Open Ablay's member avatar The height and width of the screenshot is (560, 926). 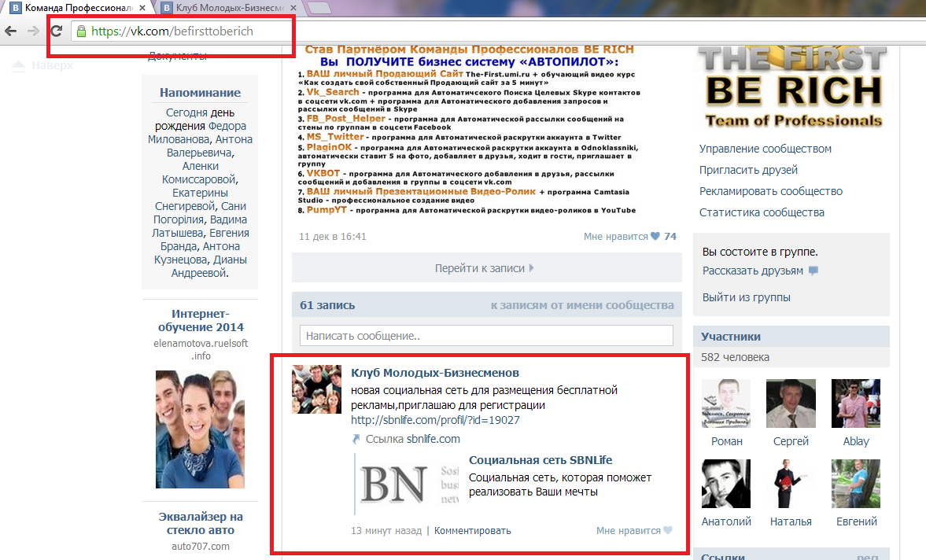[x=856, y=403]
